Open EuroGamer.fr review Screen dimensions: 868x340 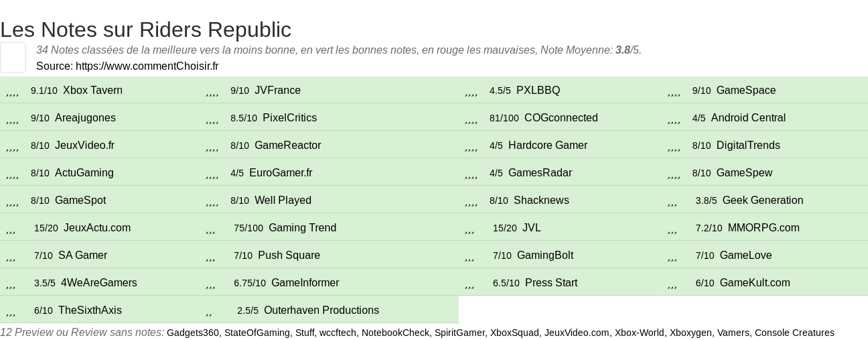pyautogui.click(x=281, y=173)
